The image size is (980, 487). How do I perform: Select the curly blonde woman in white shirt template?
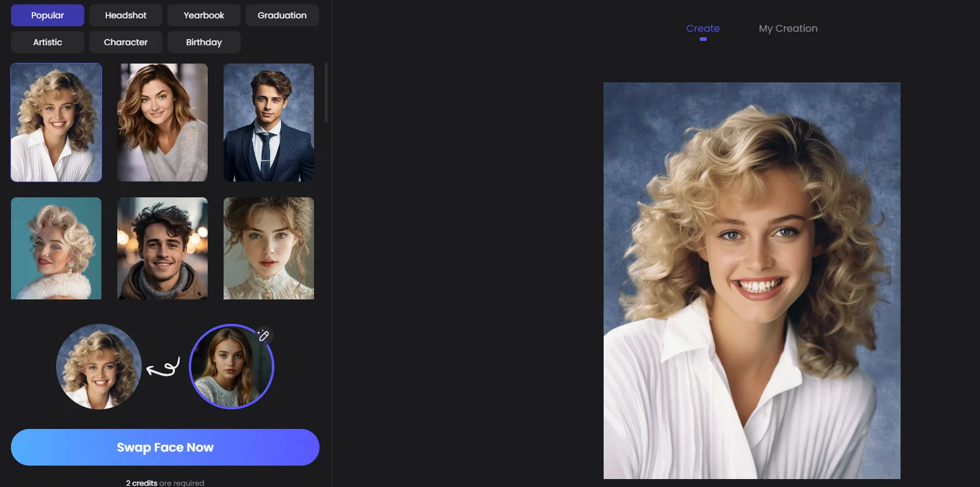pos(56,122)
